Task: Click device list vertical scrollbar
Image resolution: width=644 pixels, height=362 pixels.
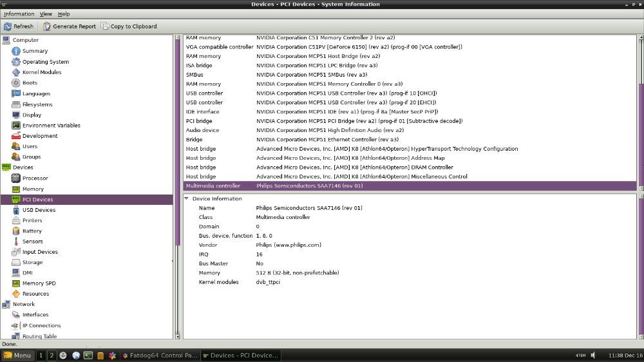Action: click(640, 113)
